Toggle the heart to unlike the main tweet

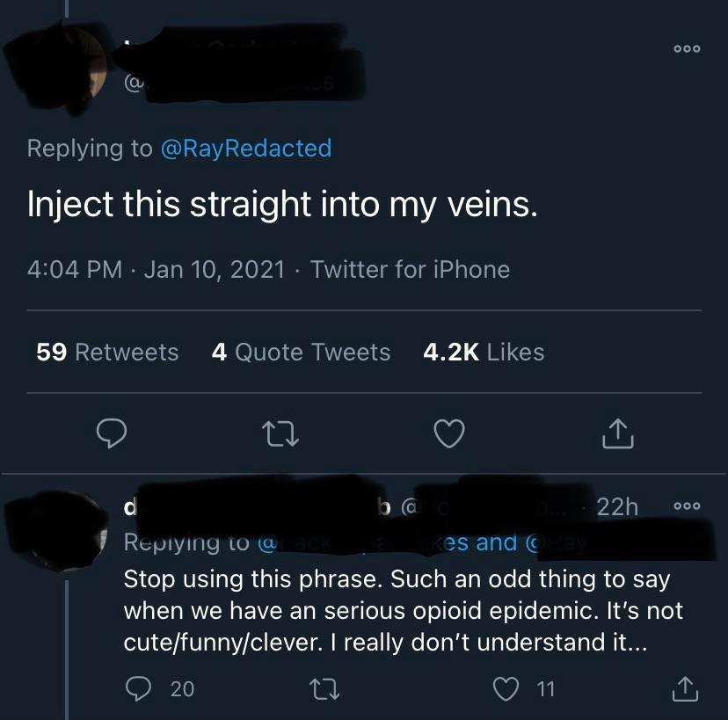448,433
